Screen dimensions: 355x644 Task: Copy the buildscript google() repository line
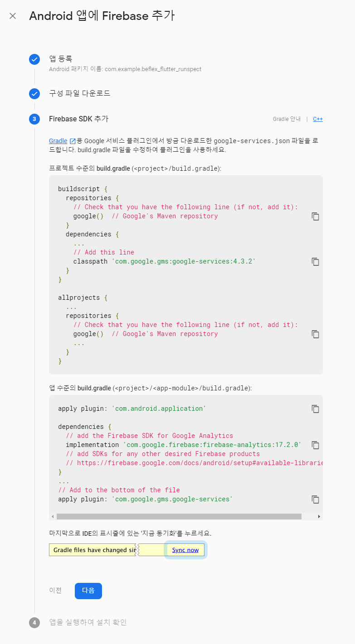315,216
